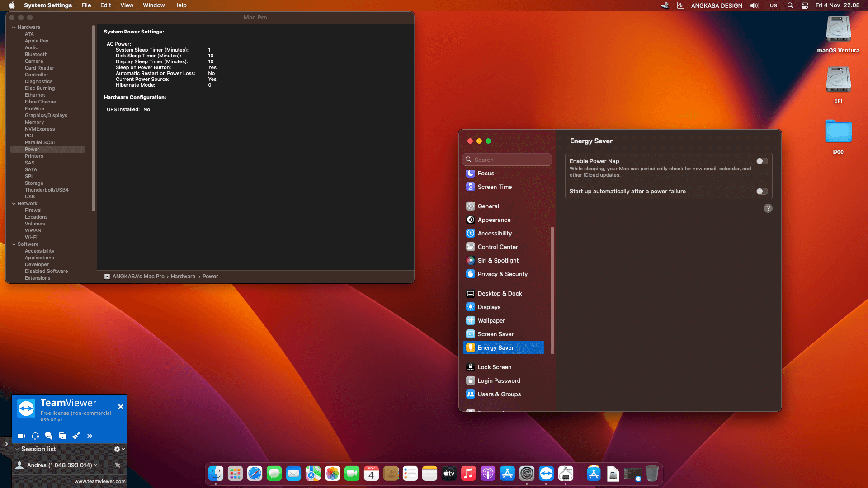Screen dimensions: 868x488
Task: Select Graphics/Displays in Hardware tree
Action: tap(46, 116)
